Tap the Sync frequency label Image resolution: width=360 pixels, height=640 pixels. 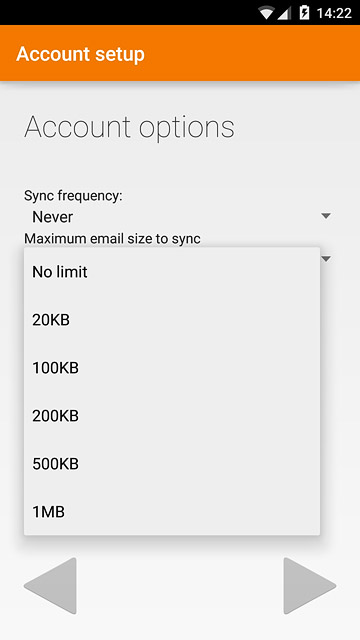click(73, 196)
